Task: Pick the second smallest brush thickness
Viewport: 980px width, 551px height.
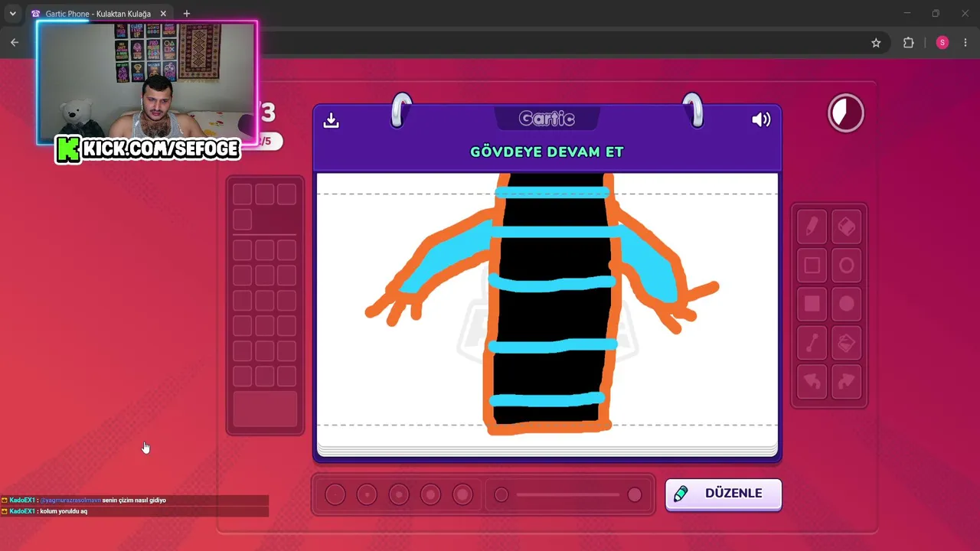Action: tap(367, 494)
